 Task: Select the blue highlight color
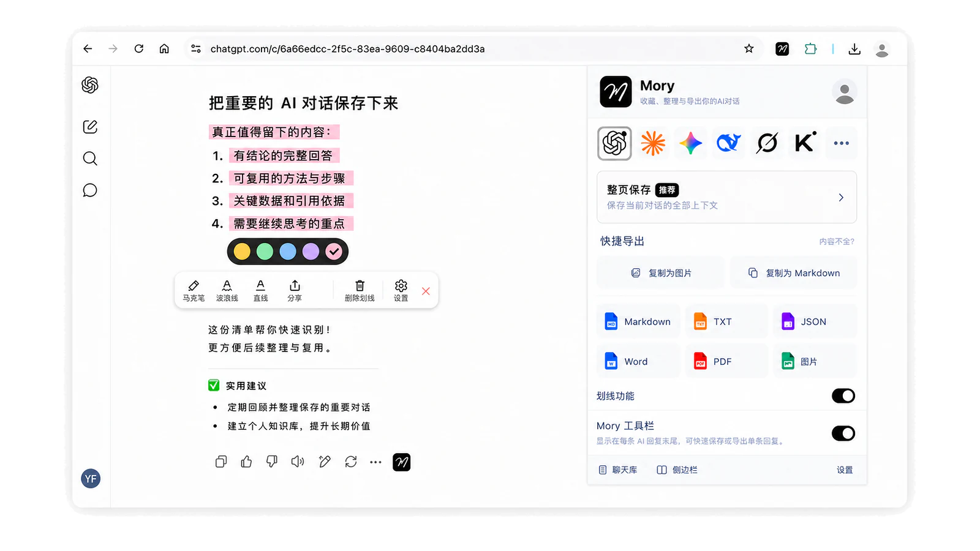click(288, 252)
